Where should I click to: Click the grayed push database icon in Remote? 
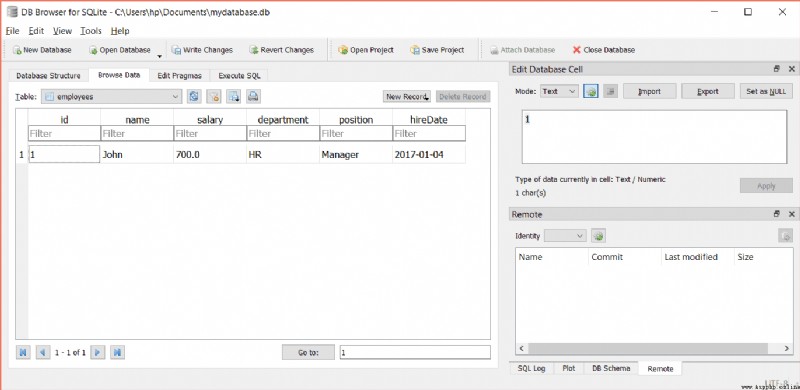(785, 236)
